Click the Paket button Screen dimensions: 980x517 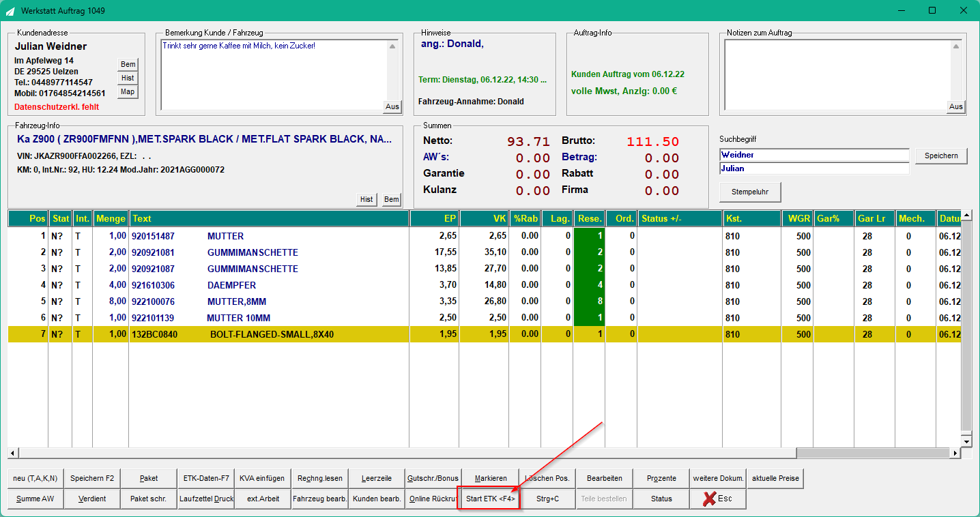tap(149, 478)
